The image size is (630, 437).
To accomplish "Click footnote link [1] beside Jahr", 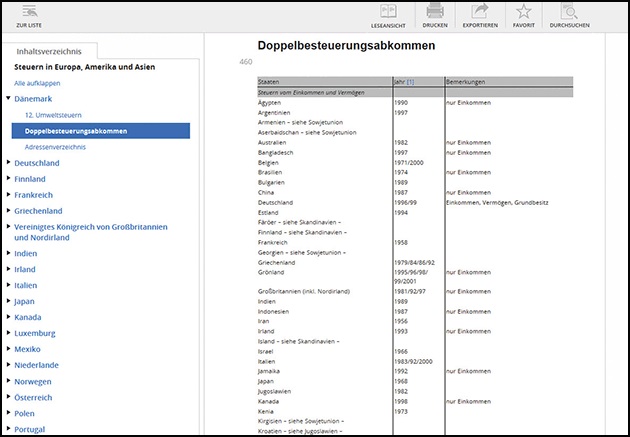I will pos(410,81).
